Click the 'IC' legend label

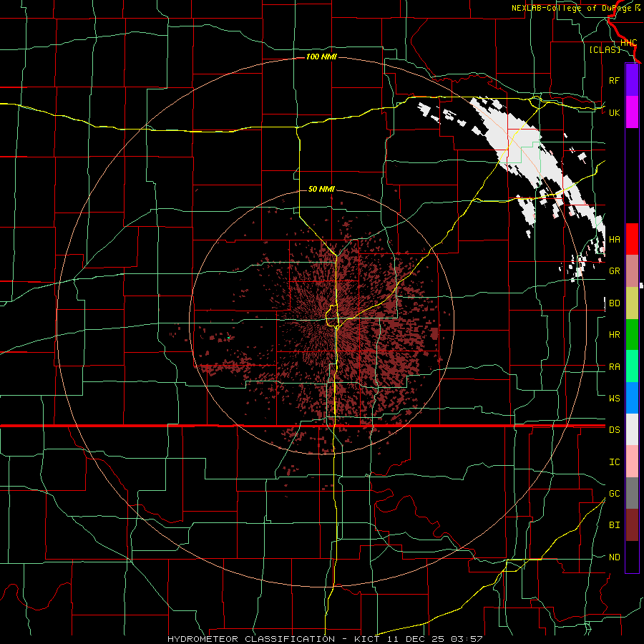click(615, 462)
